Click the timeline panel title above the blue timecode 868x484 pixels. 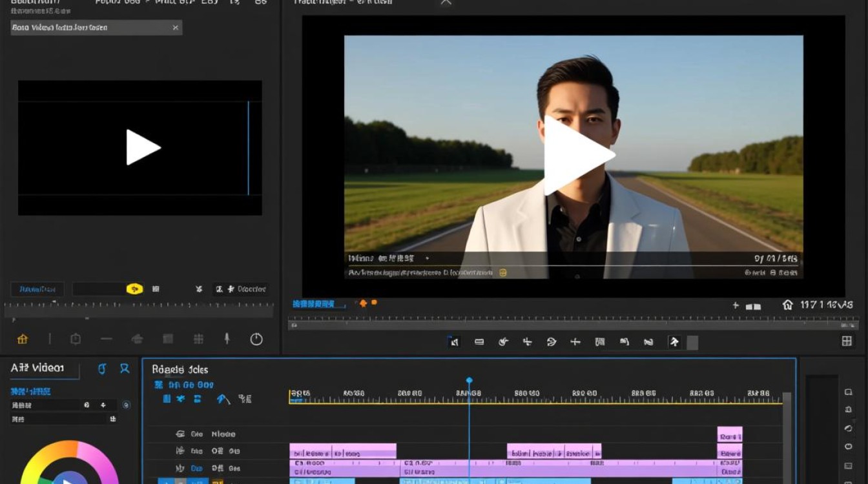180,370
